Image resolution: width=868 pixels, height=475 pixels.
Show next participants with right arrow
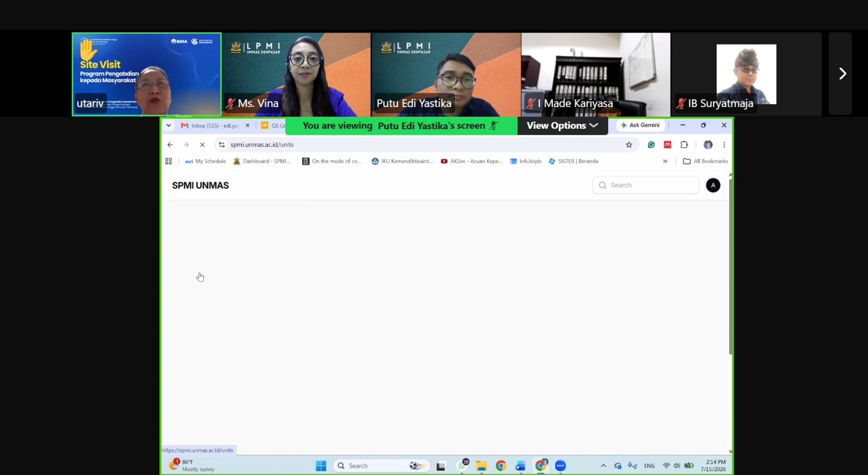click(x=841, y=73)
